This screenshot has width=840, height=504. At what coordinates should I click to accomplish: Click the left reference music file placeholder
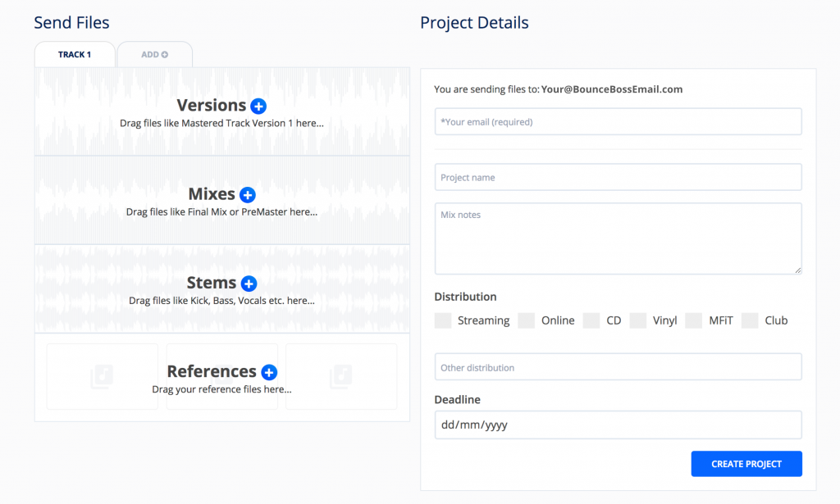tap(102, 376)
